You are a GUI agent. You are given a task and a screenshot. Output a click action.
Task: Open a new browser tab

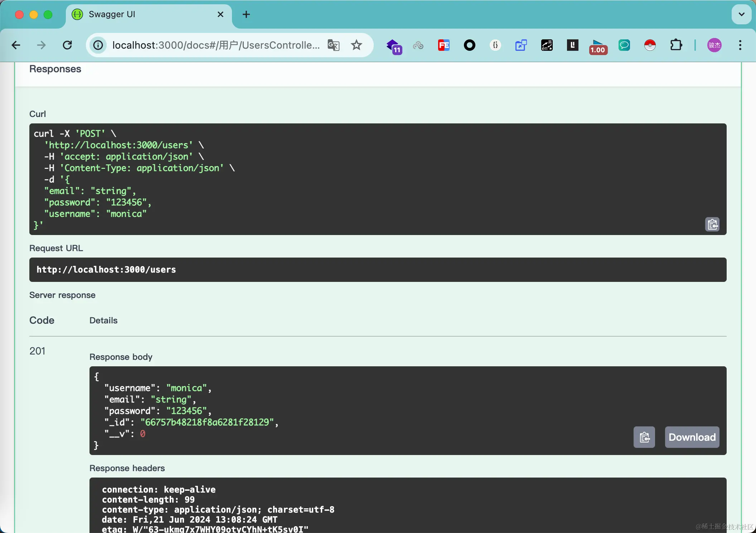coord(246,14)
